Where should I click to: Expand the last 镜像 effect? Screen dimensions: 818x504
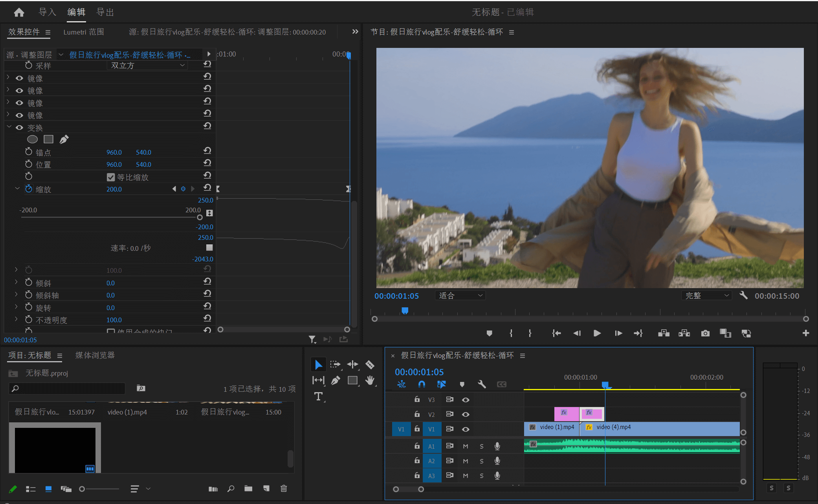point(8,114)
